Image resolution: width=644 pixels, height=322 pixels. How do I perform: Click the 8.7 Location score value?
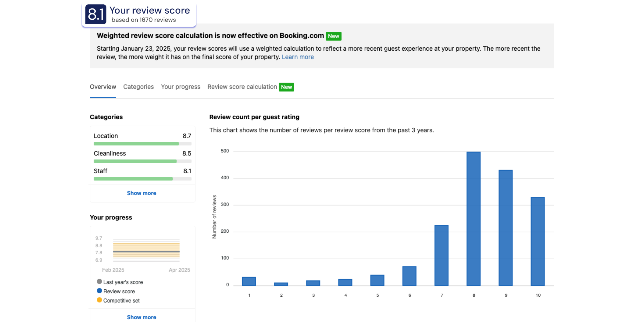pos(187,136)
